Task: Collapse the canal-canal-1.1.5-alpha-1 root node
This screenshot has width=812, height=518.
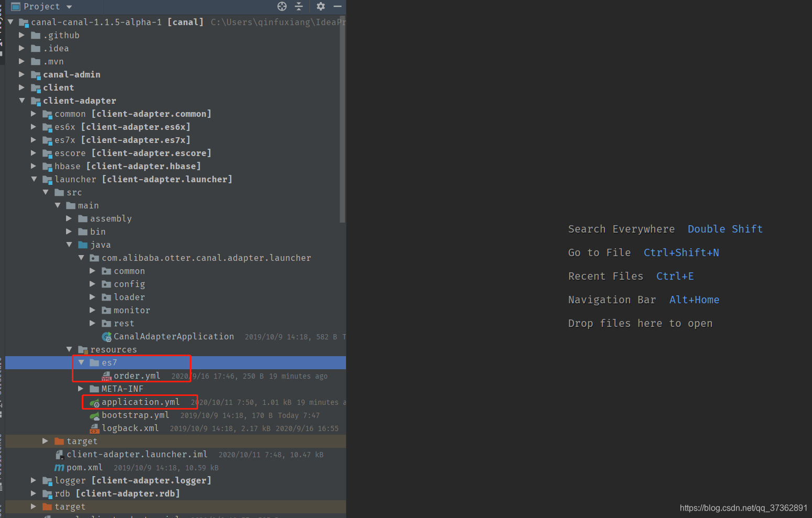Action: point(10,22)
